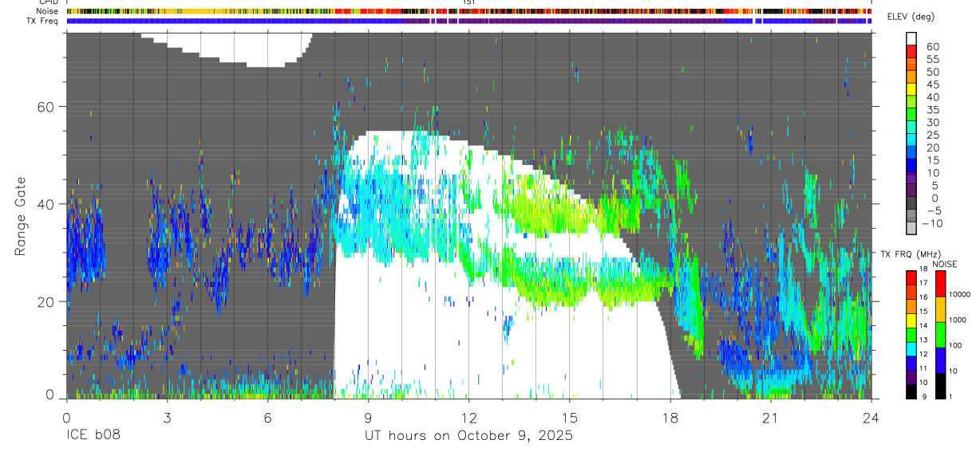Click the 'ELEV (deg)' legend title
The image size is (980, 452).
tap(911, 17)
